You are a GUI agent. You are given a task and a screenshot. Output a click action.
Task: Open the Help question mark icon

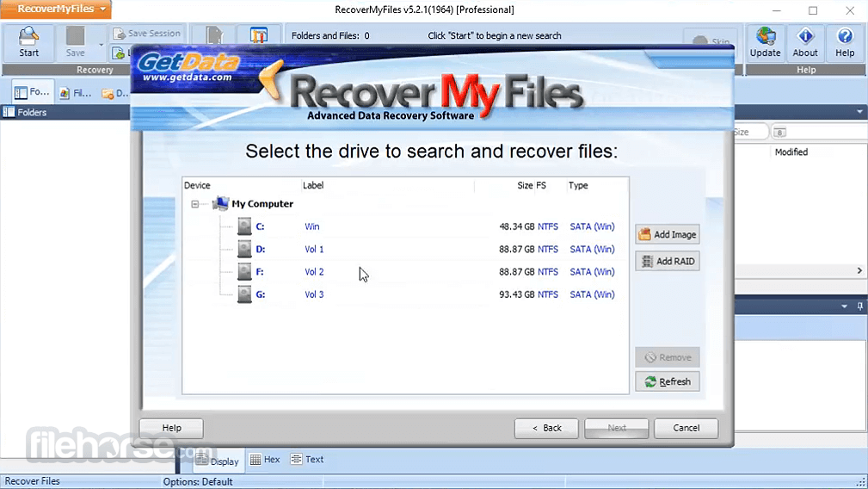[x=845, y=42]
